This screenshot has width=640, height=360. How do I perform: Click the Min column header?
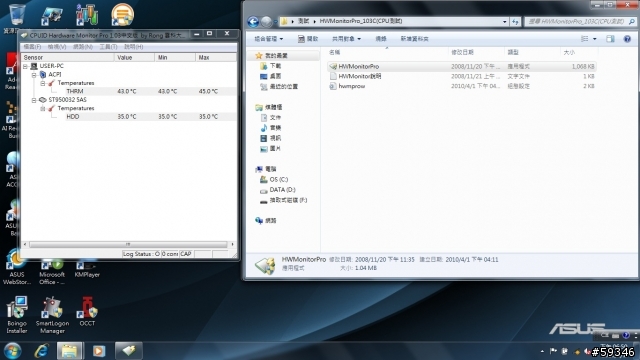pyautogui.click(x=175, y=58)
